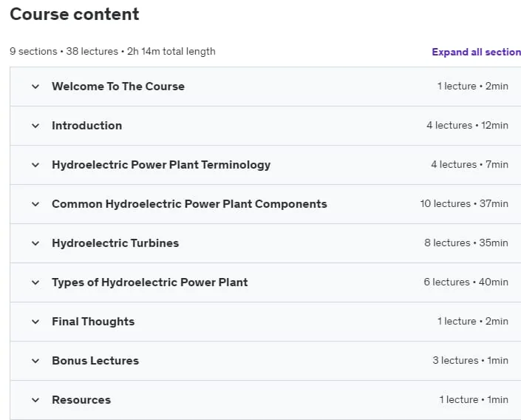Expand the Introduction section chevron
Viewport: 521px width, 420px height.
pyautogui.click(x=35, y=126)
